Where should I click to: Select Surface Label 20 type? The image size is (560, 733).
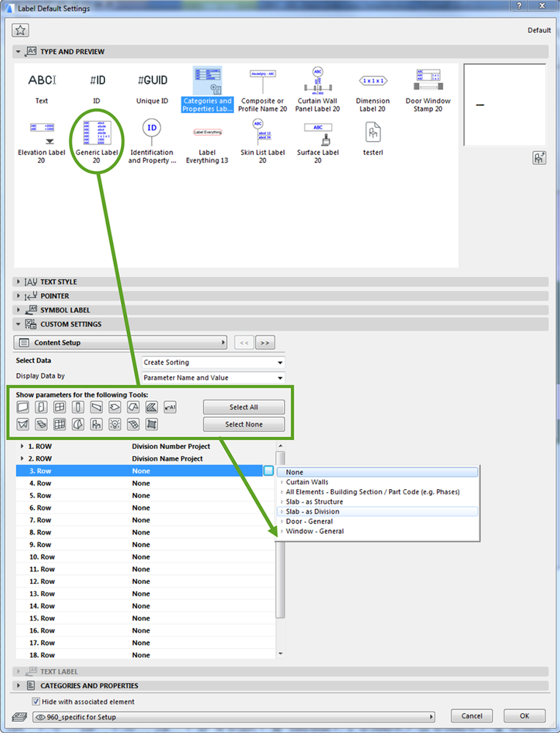coord(318,142)
